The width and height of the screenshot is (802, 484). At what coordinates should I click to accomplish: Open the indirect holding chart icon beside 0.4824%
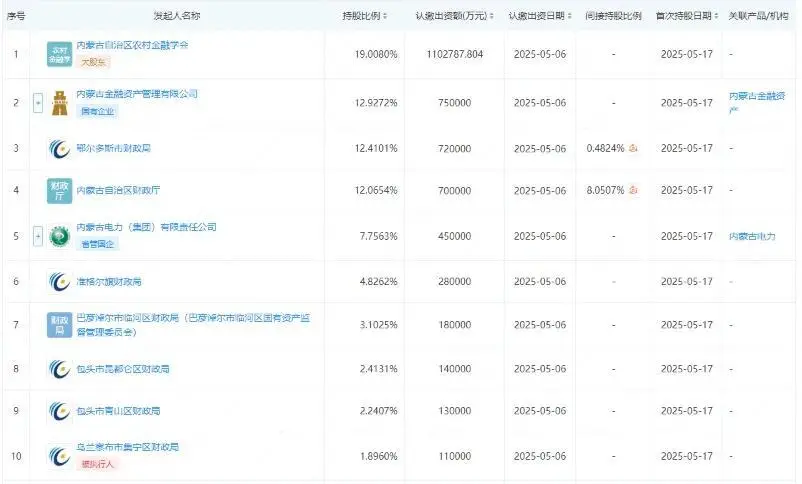[633, 148]
